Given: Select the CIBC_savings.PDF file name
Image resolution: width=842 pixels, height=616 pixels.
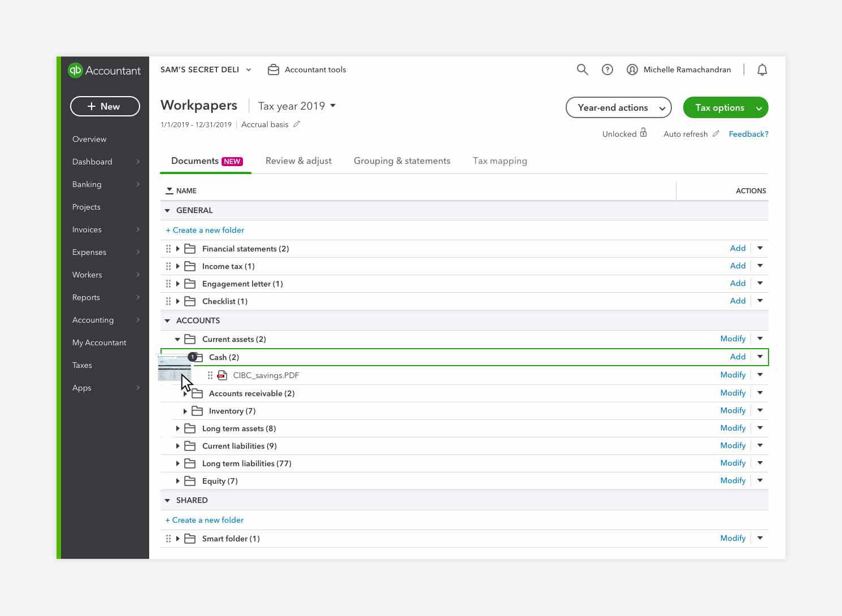Looking at the screenshot, I should click(x=266, y=375).
